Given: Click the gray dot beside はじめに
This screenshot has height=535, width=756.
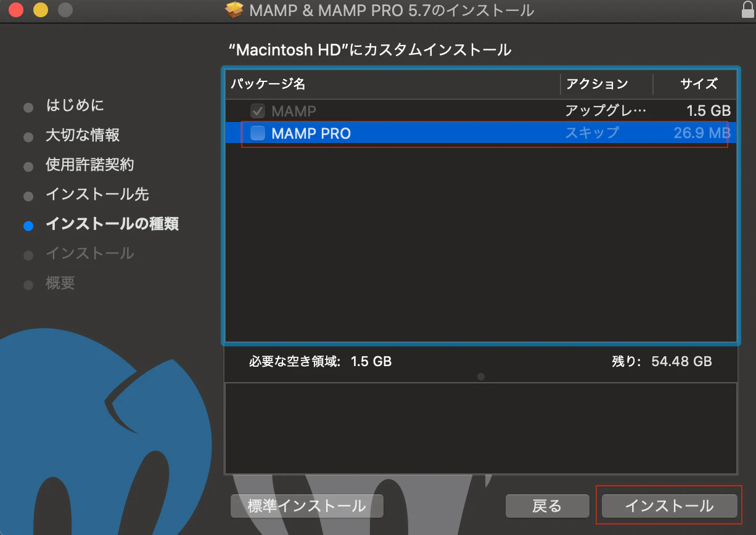Looking at the screenshot, I should pyautogui.click(x=28, y=107).
